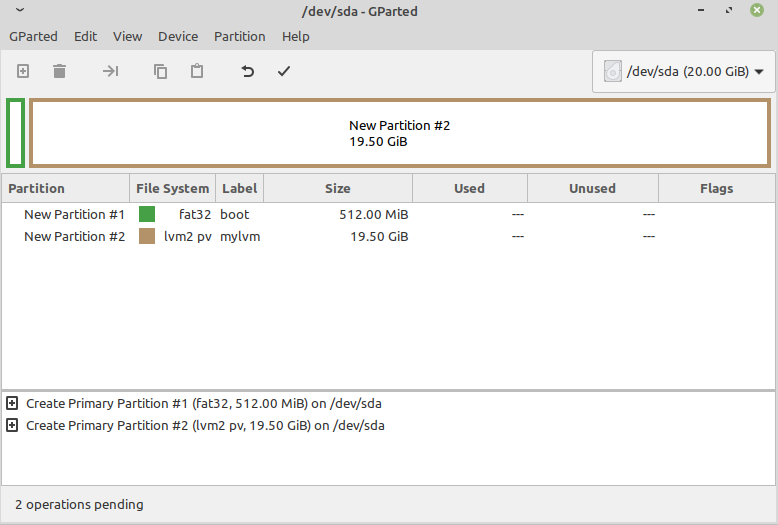
Task: Click the New partition toolbar icon
Action: tap(23, 71)
